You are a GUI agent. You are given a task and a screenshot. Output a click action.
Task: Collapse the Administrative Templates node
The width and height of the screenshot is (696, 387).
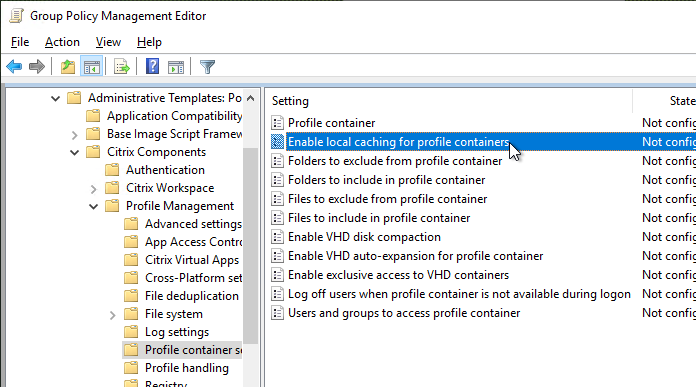[55, 98]
